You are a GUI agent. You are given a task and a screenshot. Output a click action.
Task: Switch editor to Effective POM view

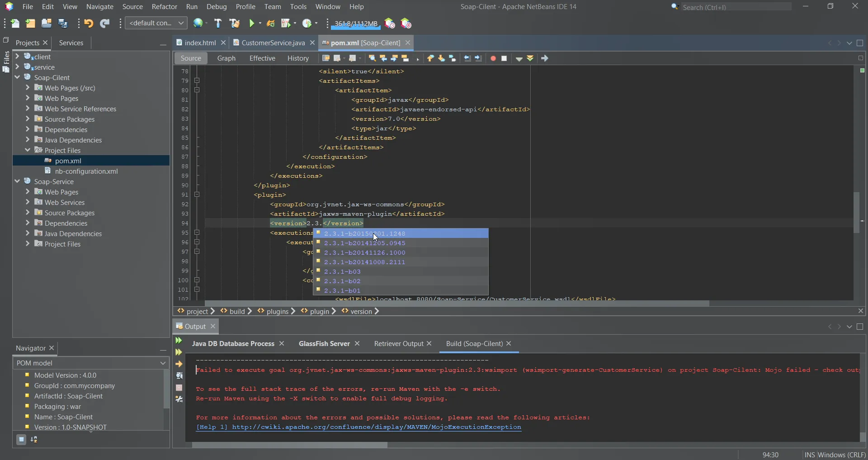point(262,58)
